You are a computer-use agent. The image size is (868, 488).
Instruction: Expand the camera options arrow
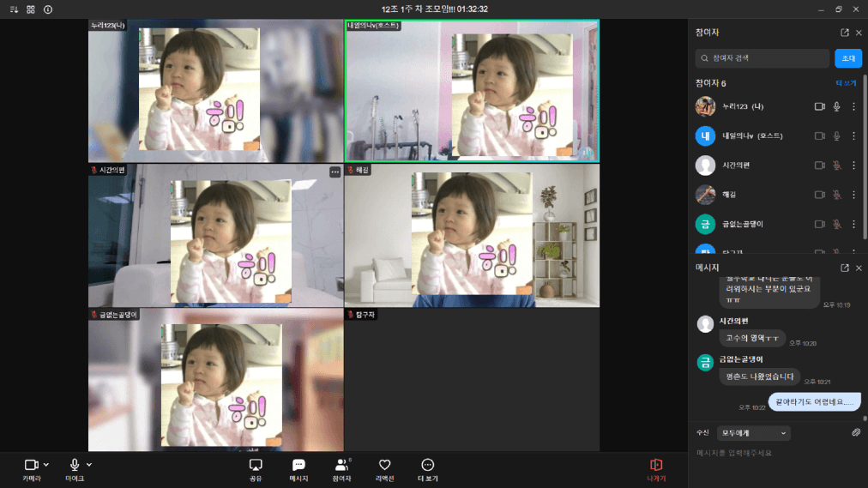point(46,465)
